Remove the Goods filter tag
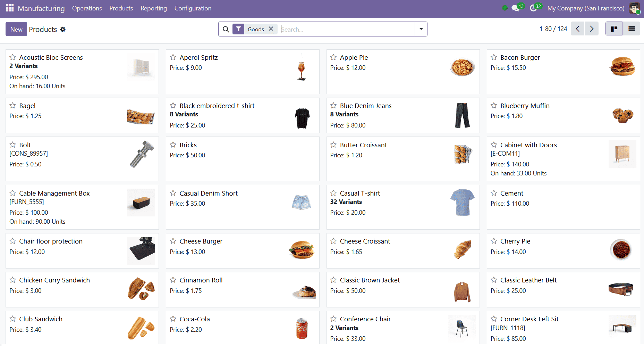The image size is (644, 346). [x=271, y=29]
